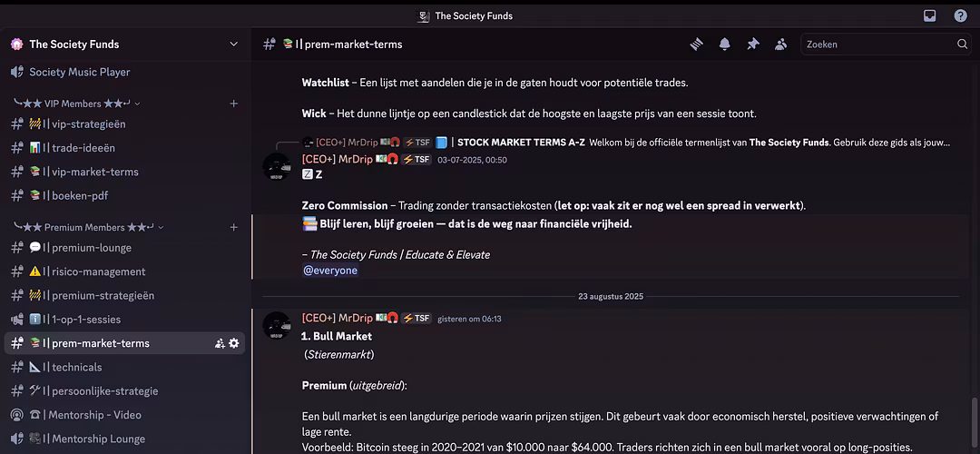
Task: Add a channel to Premium Members category
Action: (233, 227)
